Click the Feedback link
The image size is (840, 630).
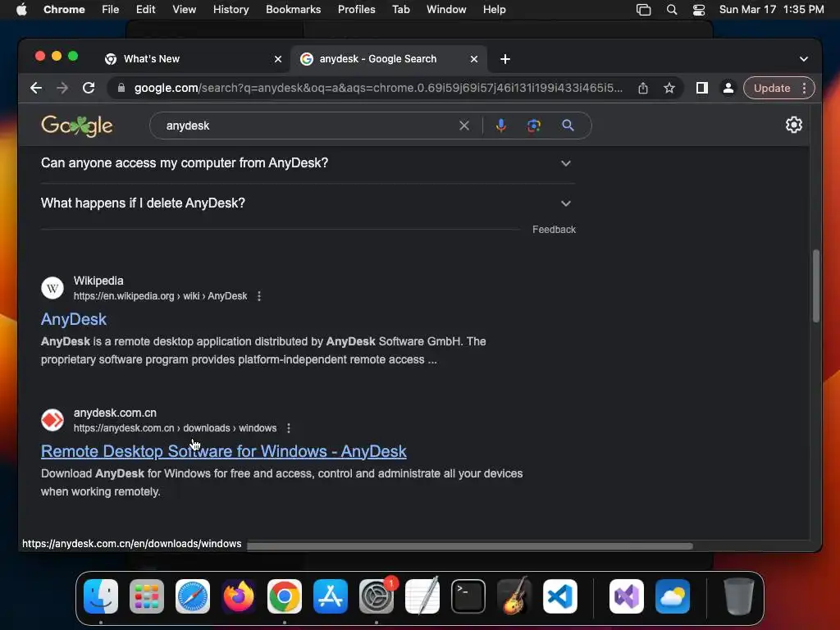554,230
